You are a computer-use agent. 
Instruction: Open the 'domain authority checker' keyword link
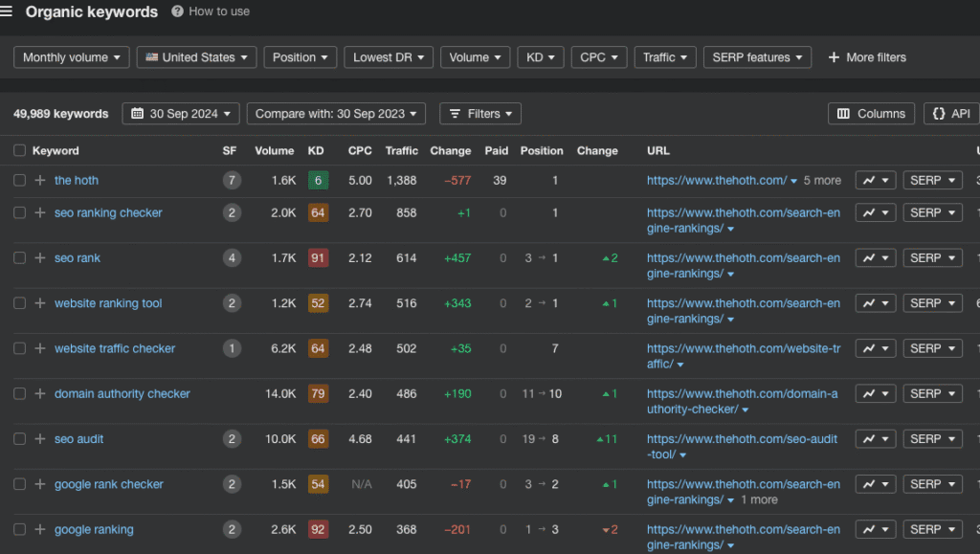122,393
